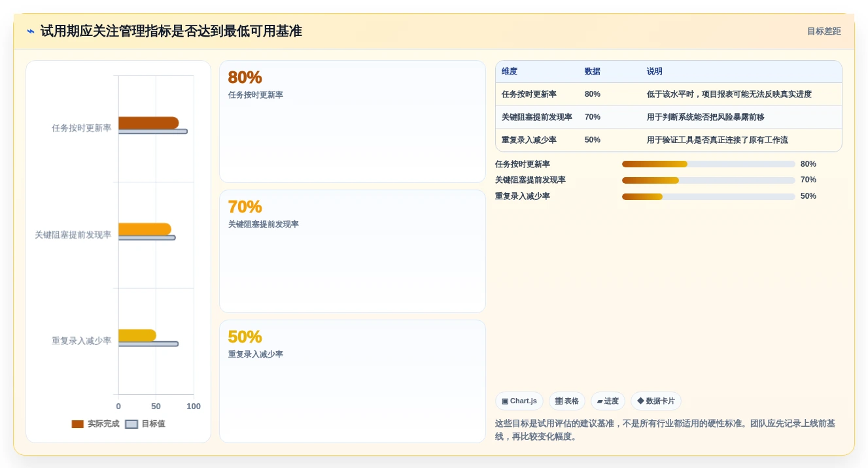The image size is (868, 468).
Task: Click table cell 关键阻塞提前发现率
Action: click(537, 117)
